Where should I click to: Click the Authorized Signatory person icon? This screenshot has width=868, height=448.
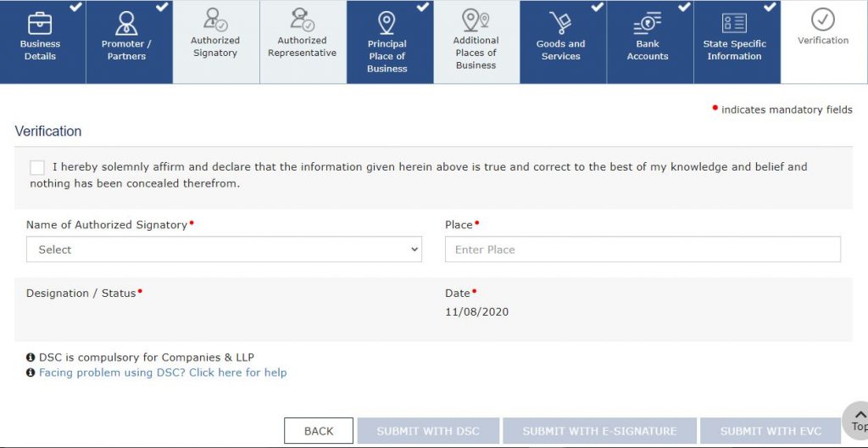click(x=214, y=20)
